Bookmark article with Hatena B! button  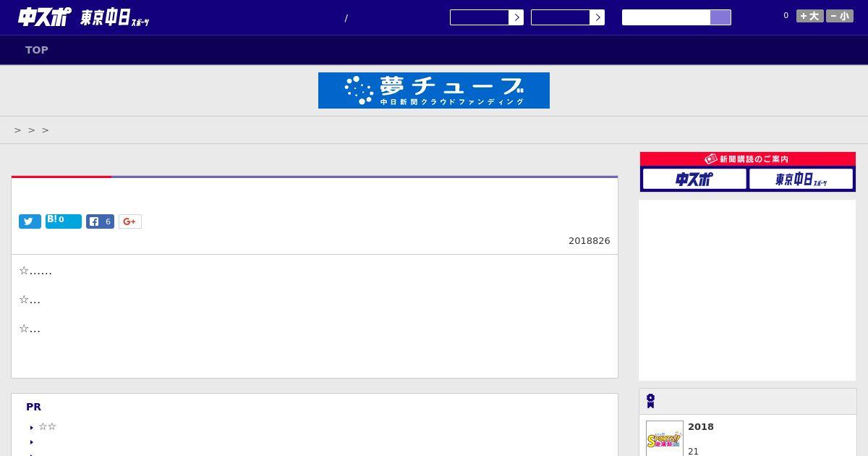(x=64, y=221)
